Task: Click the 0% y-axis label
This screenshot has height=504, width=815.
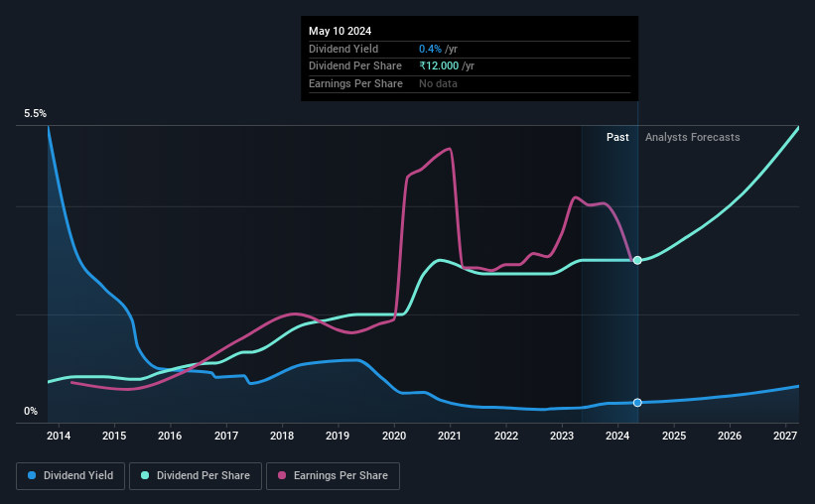Action: (31, 411)
